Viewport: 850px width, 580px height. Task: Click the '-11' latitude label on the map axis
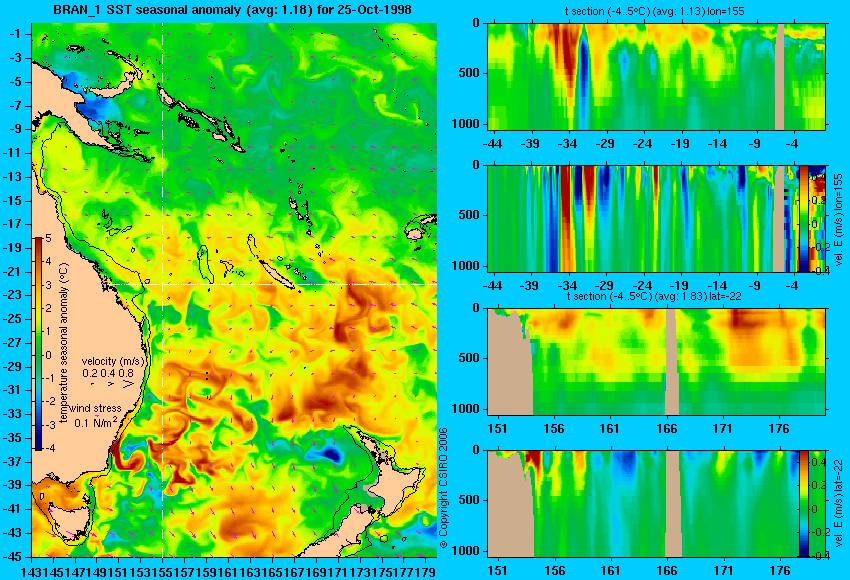[x=13, y=153]
